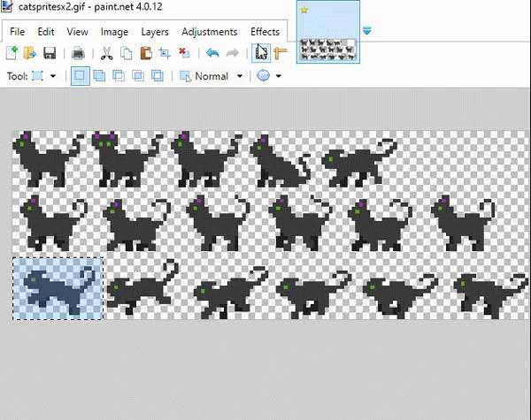Select Intersect selection mode

(138, 76)
